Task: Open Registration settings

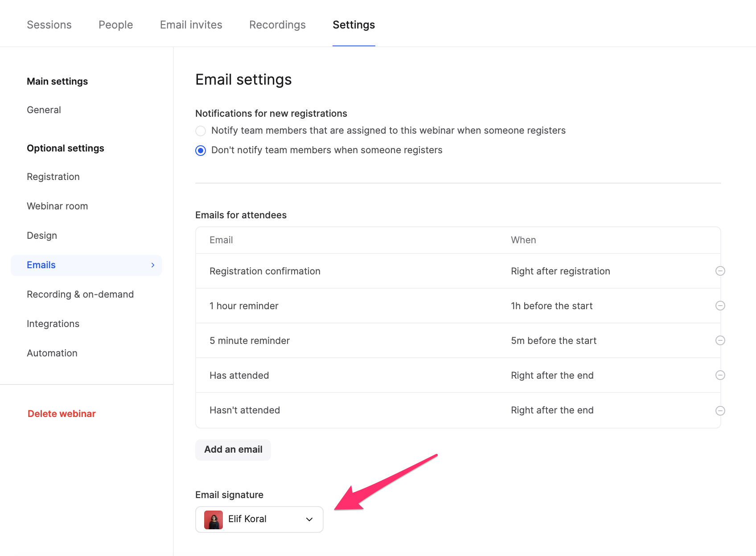Action: point(53,176)
